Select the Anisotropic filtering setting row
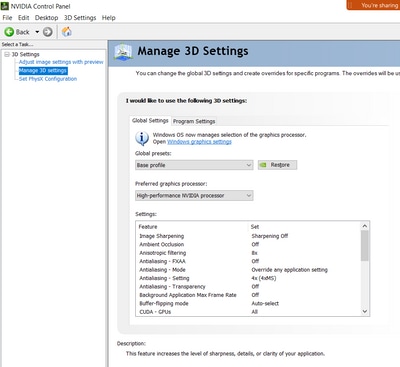Screen dimensions: 400x367 (249, 253)
